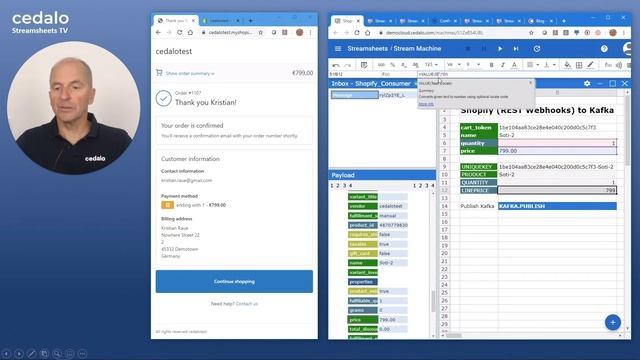Switch to second tab in Shopify browser
This screenshot has width=640, height=360.
click(x=221, y=20)
